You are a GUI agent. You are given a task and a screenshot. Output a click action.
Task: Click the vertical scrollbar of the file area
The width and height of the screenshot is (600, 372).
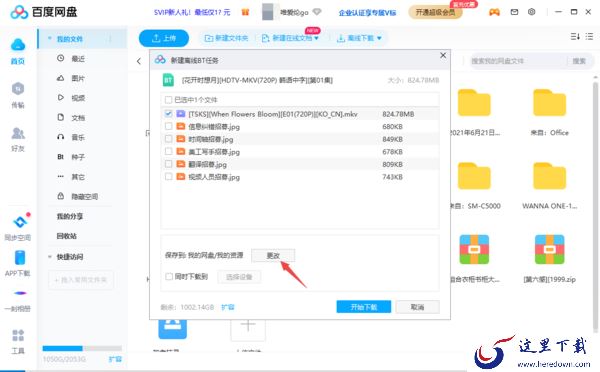(x=595, y=207)
